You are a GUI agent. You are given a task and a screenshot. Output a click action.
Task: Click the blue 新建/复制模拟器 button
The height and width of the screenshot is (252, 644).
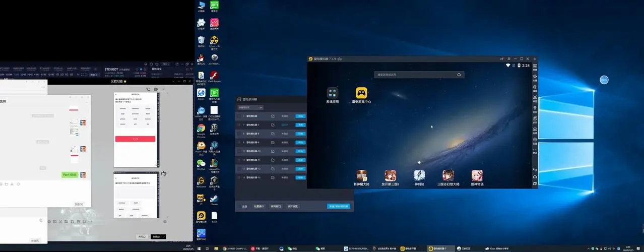click(x=338, y=206)
